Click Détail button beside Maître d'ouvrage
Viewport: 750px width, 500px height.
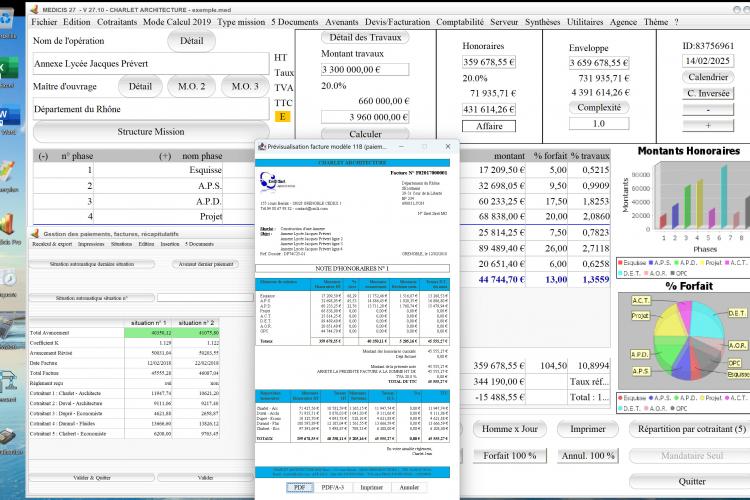140,87
